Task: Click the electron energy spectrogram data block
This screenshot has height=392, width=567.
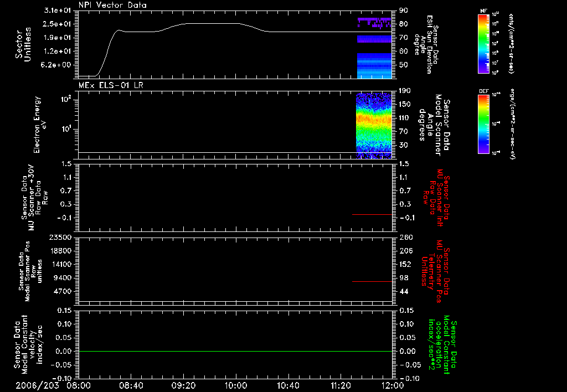Action: point(374,126)
